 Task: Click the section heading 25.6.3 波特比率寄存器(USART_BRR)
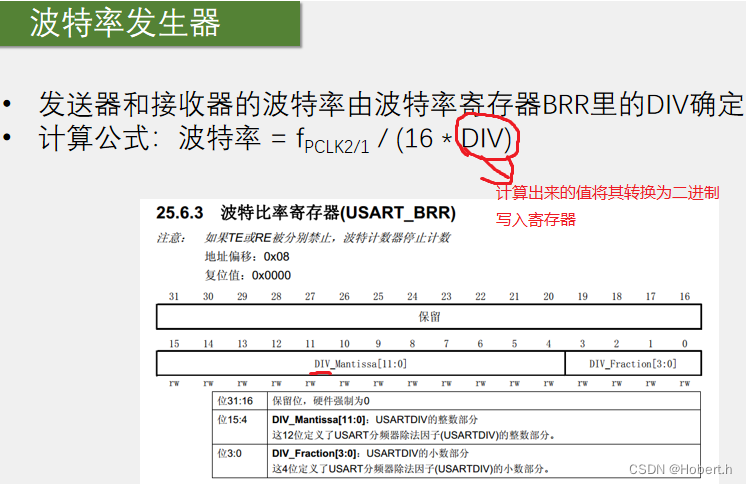tap(306, 212)
